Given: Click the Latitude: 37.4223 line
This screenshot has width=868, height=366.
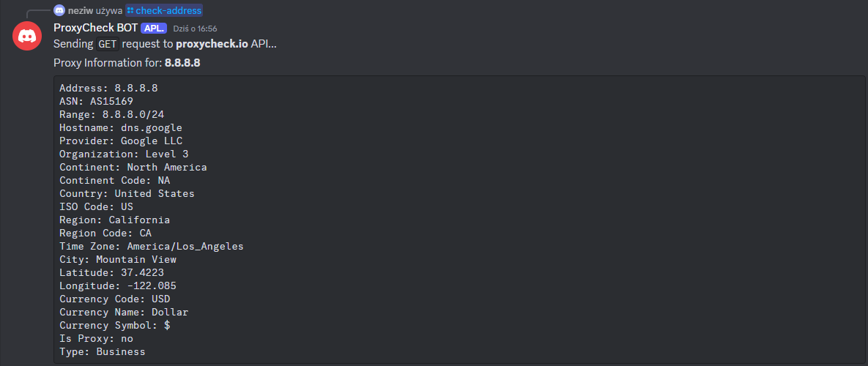Looking at the screenshot, I should coord(112,272).
